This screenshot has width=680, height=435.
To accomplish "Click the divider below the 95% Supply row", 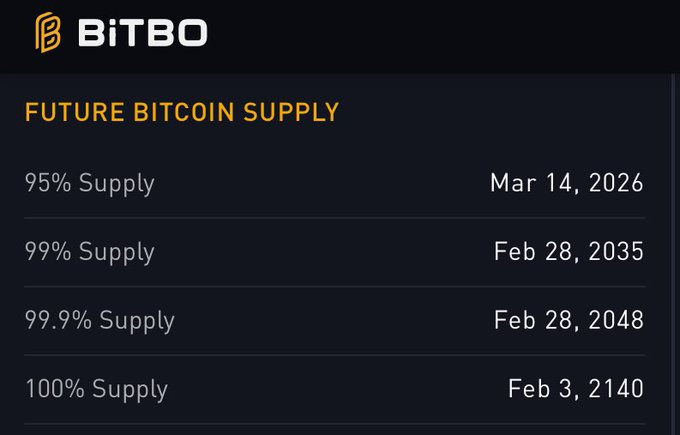I will pos(335,218).
